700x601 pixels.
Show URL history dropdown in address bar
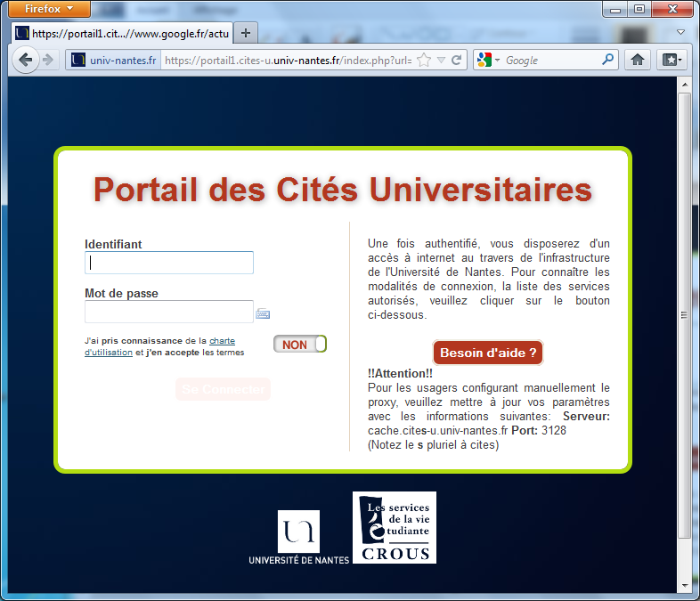[x=441, y=61]
